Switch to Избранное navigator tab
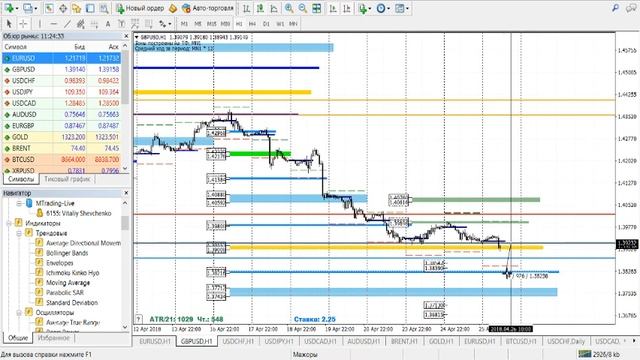 point(53,338)
